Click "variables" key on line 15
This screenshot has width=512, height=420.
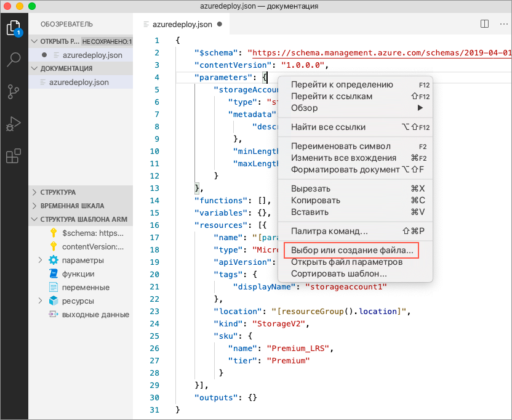[221, 213]
